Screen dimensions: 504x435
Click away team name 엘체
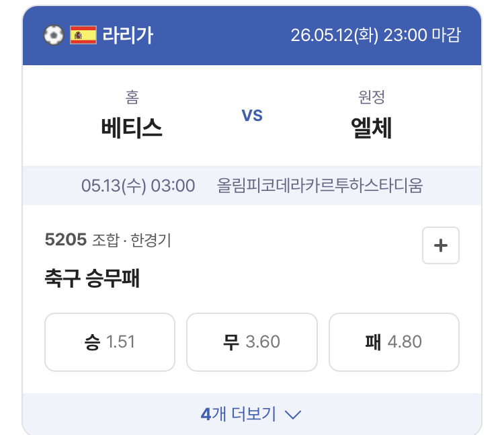coord(372,128)
